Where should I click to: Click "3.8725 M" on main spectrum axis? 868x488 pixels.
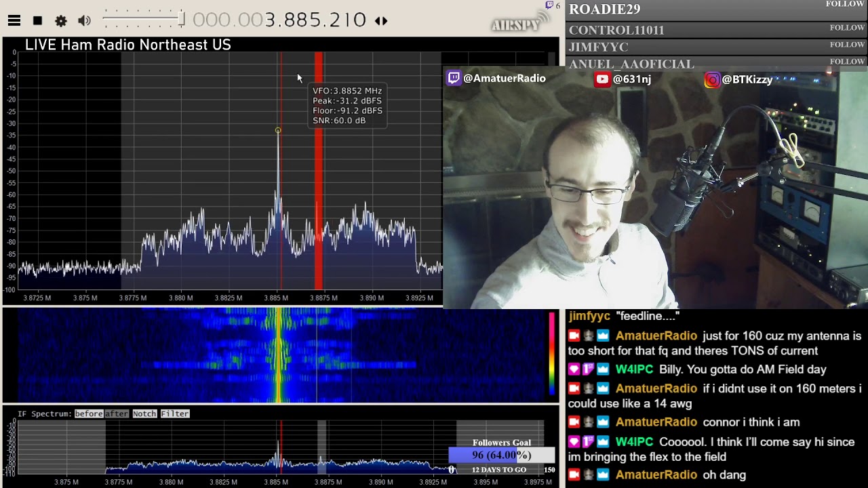[x=37, y=298]
